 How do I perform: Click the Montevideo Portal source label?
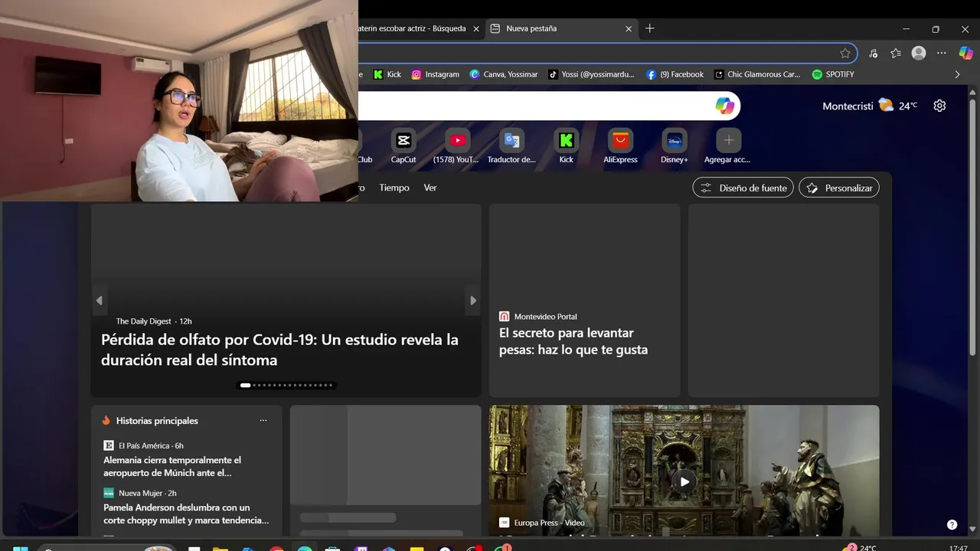coord(546,316)
